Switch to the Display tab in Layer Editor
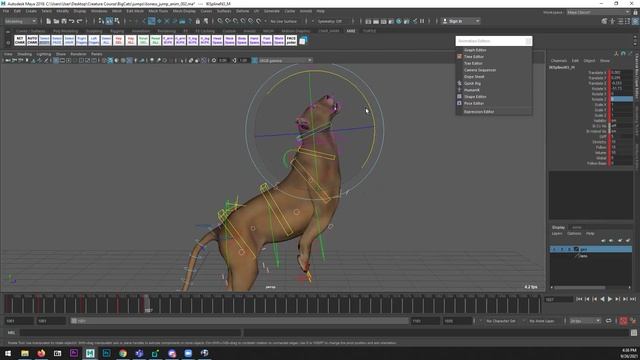The height and width of the screenshot is (360, 640). tap(558, 227)
